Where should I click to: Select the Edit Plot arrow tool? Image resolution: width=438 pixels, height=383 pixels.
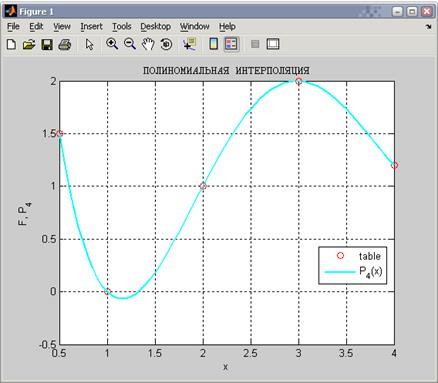coord(89,44)
